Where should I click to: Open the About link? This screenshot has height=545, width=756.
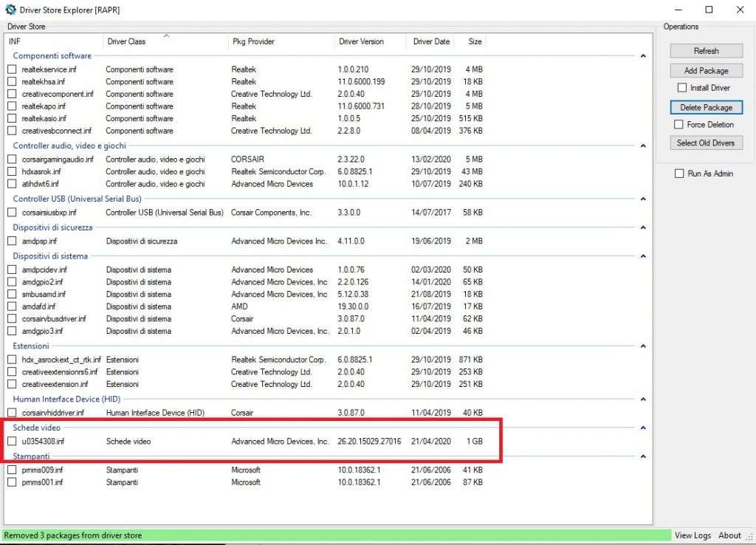pyautogui.click(x=729, y=535)
